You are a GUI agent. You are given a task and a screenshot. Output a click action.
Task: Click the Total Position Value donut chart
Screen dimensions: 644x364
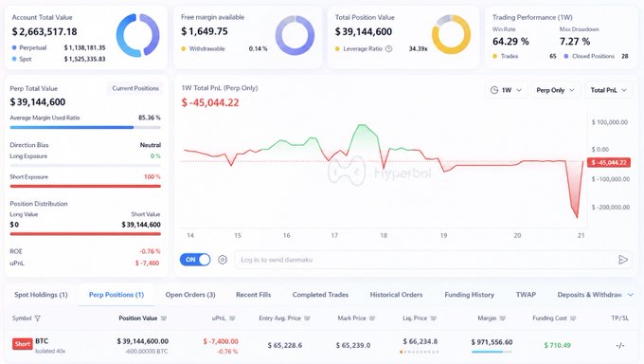[451, 34]
